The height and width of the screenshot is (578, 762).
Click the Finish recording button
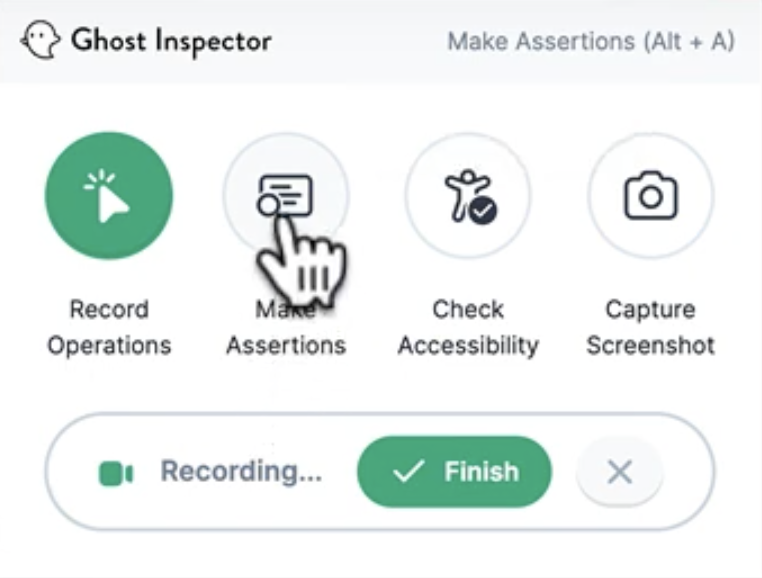point(454,472)
